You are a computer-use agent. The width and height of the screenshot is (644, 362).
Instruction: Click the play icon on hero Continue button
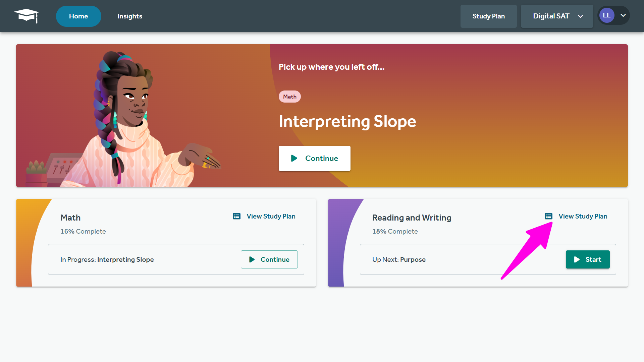[294, 158]
